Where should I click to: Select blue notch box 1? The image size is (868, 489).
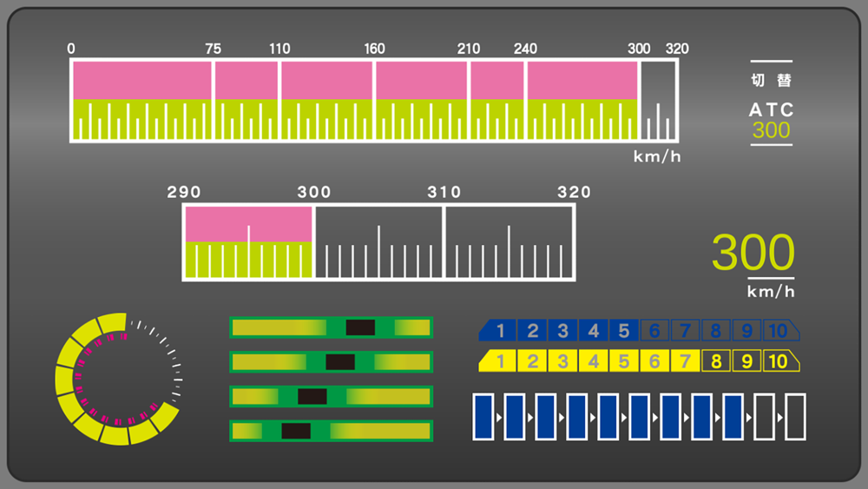tap(497, 331)
